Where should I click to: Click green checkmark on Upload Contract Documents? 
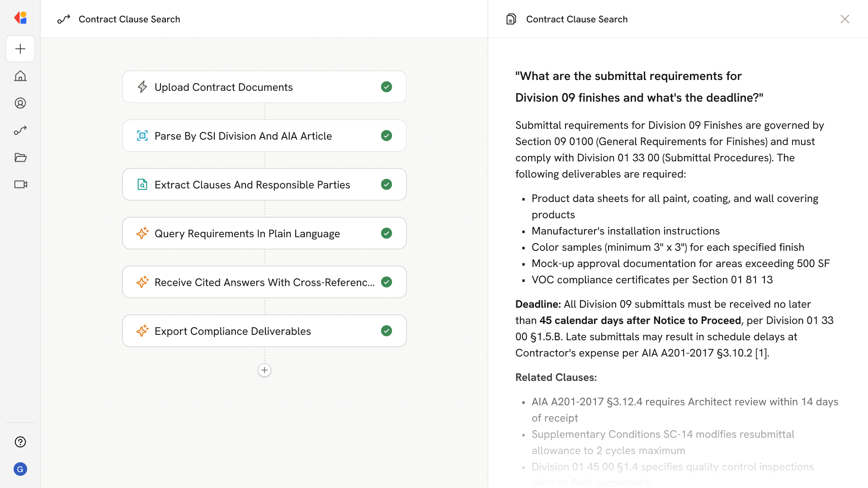(386, 87)
